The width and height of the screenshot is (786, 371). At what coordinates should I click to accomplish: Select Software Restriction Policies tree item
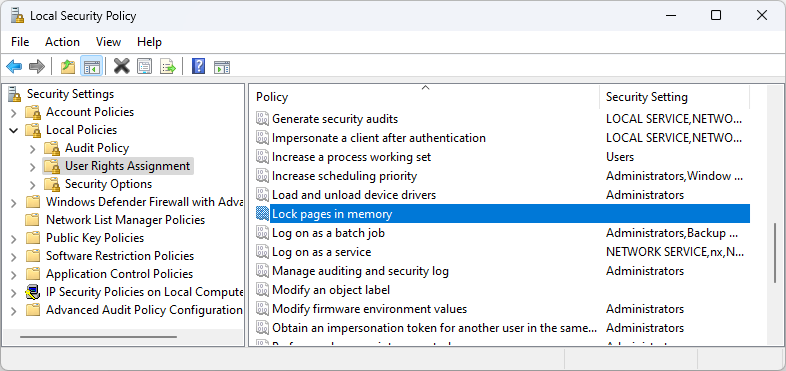coord(120,256)
